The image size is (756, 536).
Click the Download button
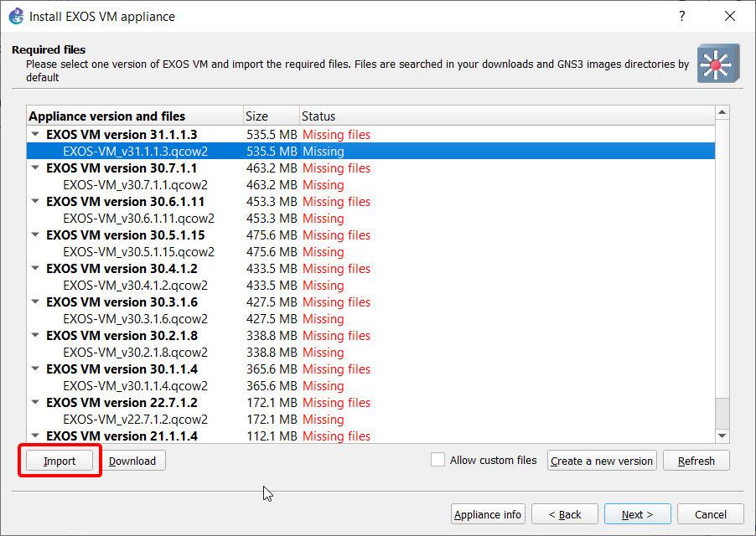132,461
